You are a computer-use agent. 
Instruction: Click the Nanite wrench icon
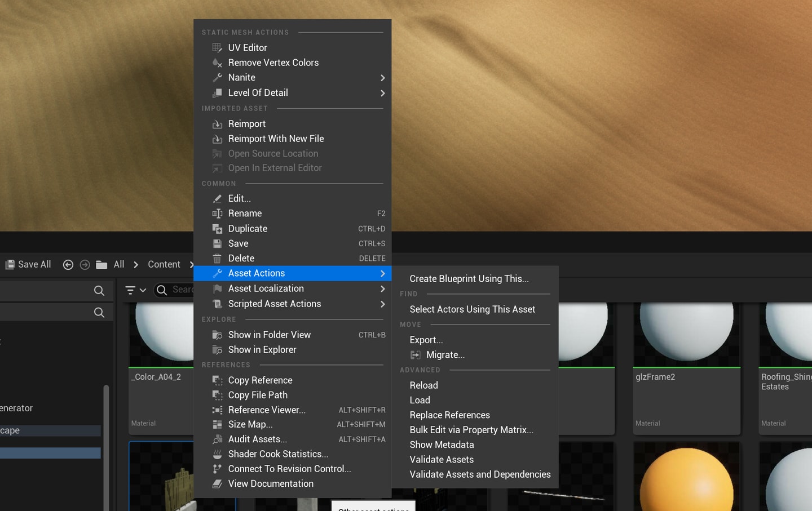[x=217, y=78]
